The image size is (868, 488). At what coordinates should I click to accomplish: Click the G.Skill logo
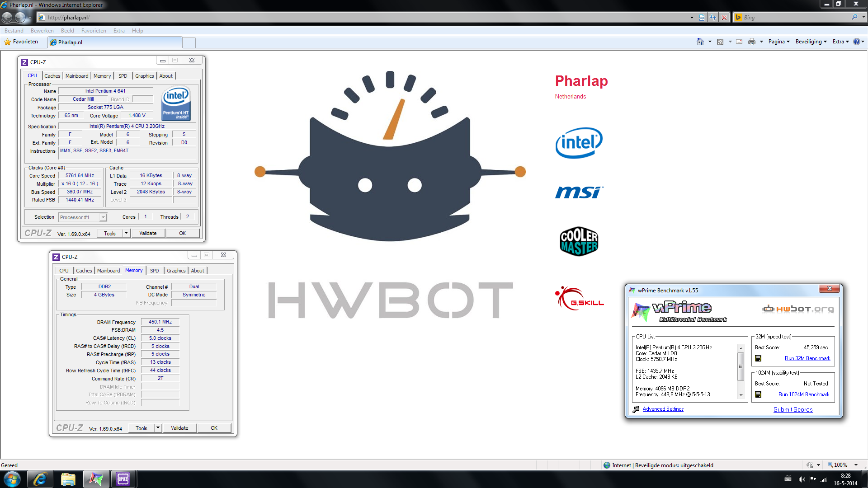[580, 298]
